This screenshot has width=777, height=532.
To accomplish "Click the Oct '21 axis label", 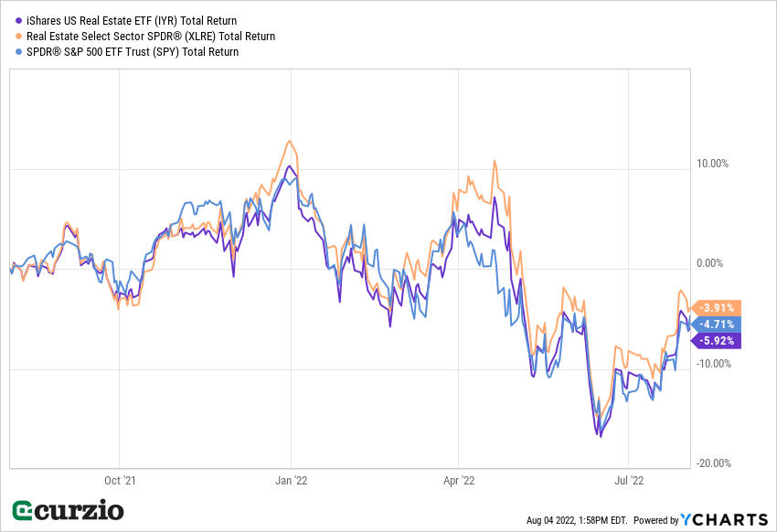I will point(121,479).
